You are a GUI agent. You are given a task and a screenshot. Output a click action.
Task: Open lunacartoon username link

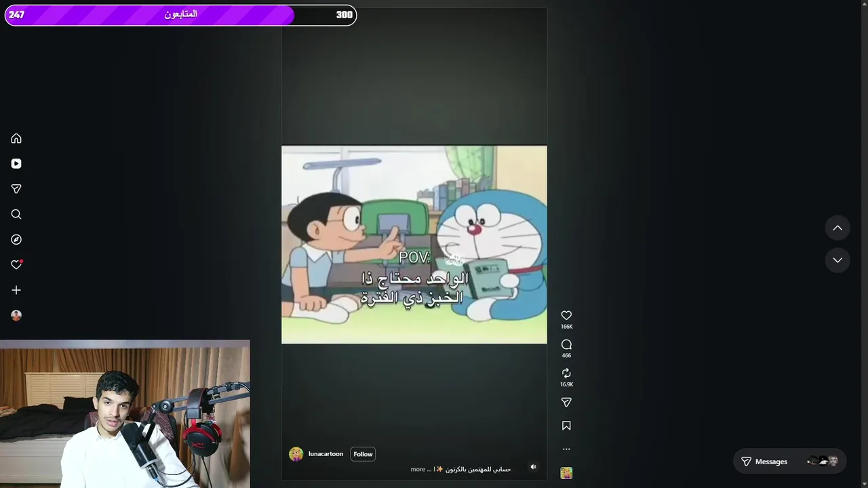tap(325, 454)
